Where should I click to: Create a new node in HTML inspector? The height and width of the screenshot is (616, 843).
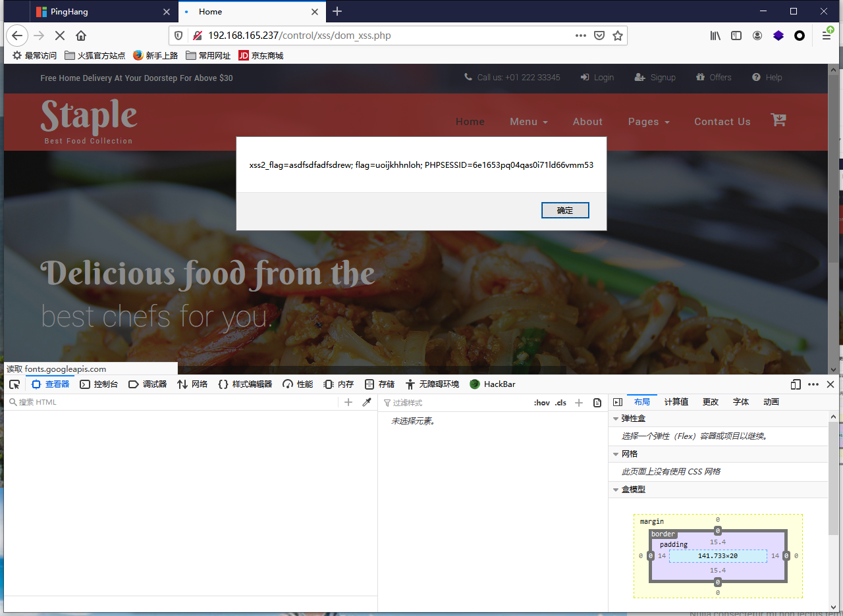point(348,402)
